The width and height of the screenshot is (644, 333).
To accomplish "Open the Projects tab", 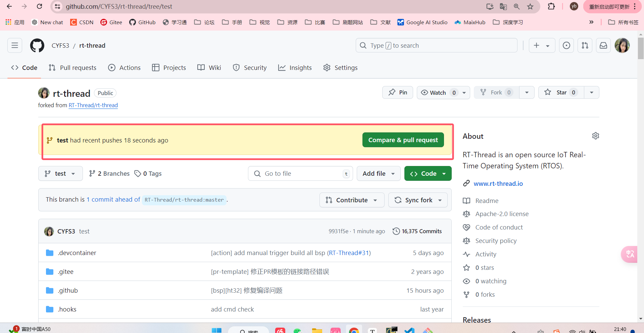I will [x=169, y=68].
